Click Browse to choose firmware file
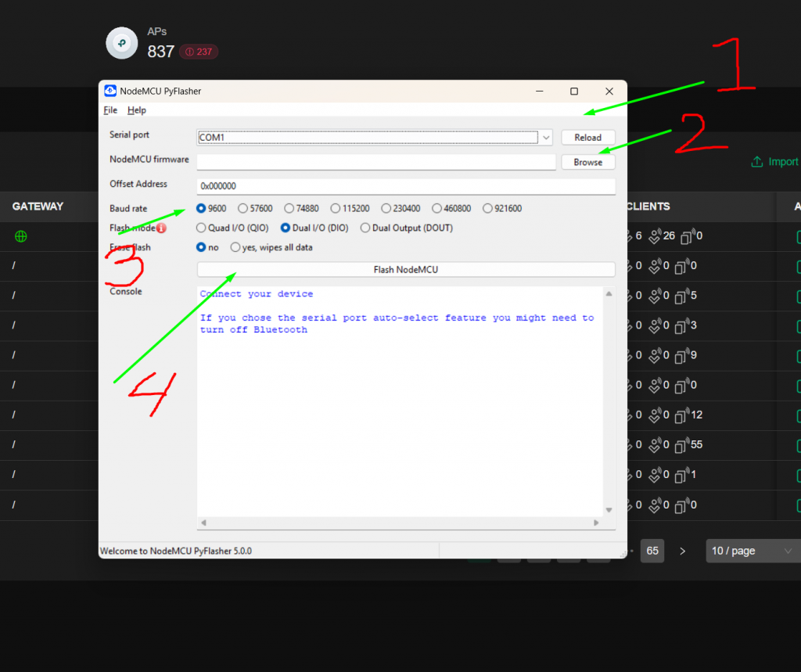 pyautogui.click(x=587, y=162)
